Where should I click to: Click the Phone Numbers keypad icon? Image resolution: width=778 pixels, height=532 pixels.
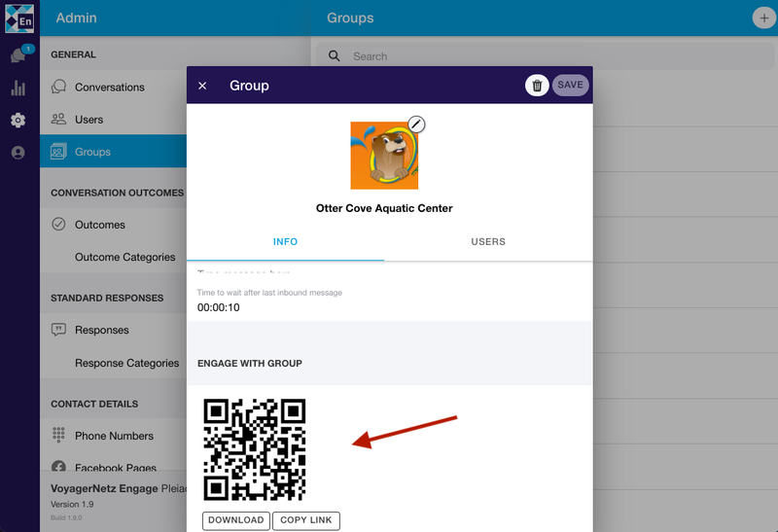click(58, 435)
